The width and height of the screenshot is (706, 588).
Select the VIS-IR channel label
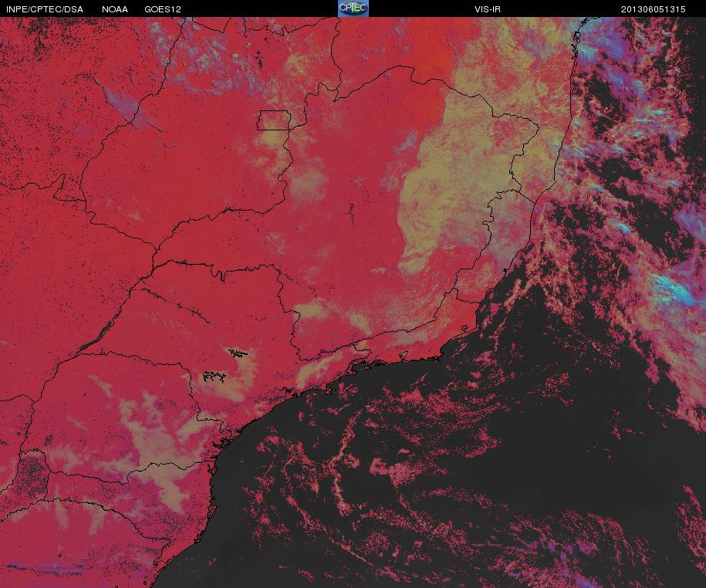click(488, 9)
